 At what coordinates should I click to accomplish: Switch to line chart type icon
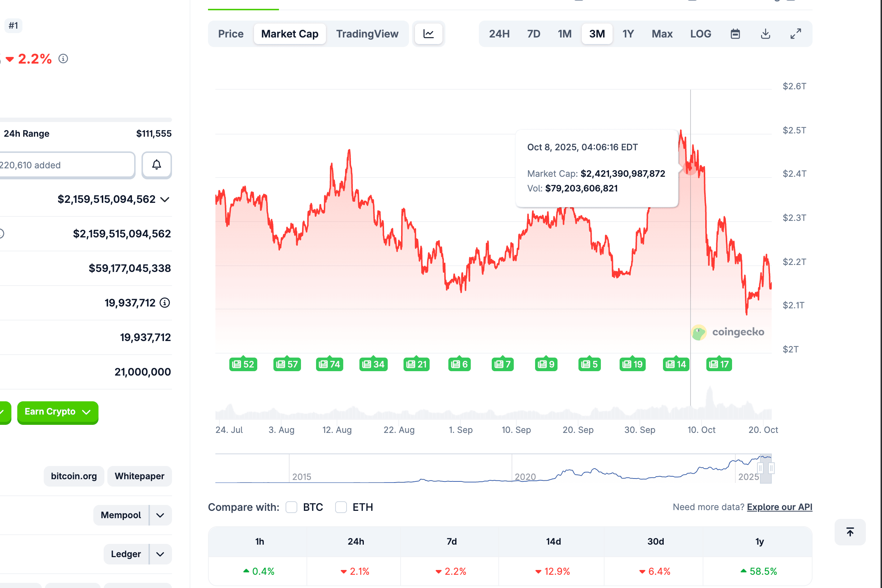click(x=428, y=34)
